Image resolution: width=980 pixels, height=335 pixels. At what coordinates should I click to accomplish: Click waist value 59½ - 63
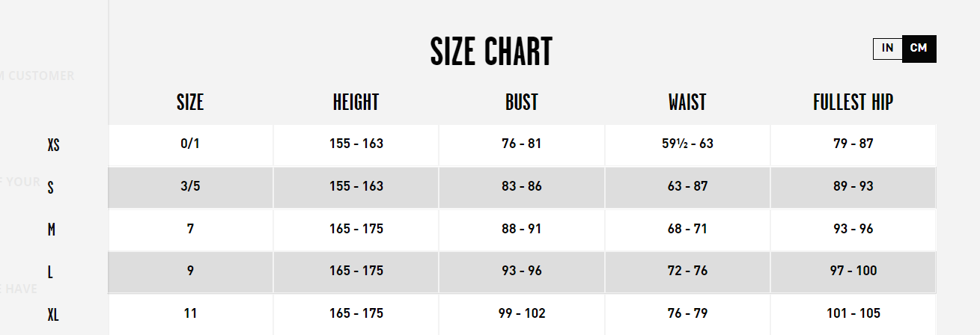687,144
